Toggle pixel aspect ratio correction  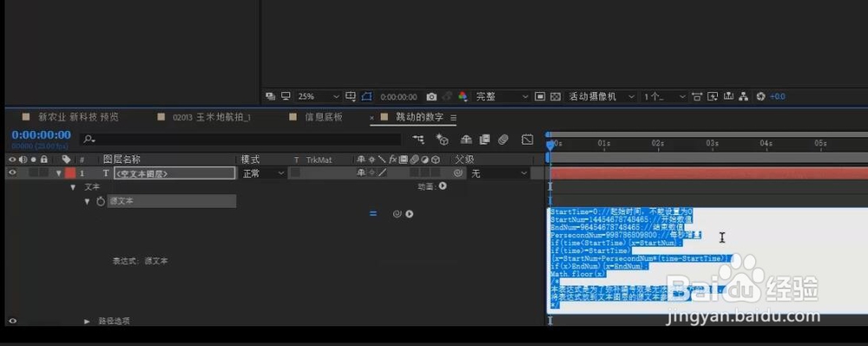point(698,96)
